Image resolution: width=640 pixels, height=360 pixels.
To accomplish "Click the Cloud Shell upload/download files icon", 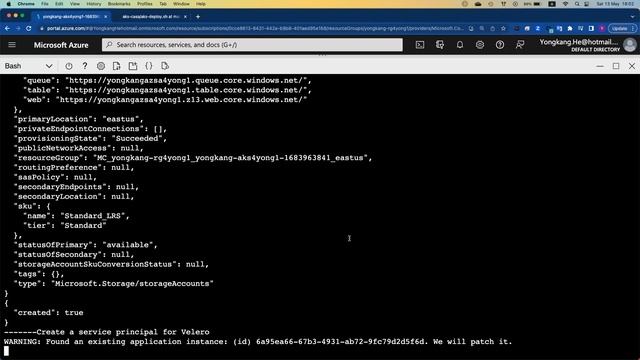I will pos(117,66).
